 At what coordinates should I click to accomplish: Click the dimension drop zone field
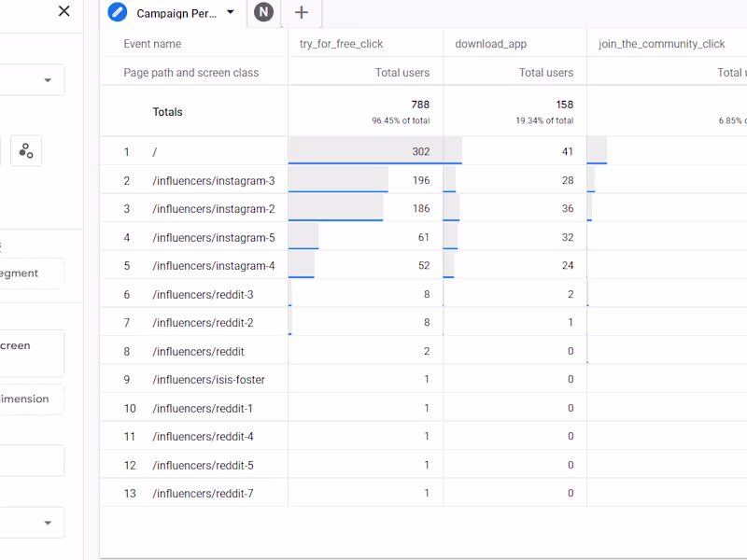click(x=26, y=399)
